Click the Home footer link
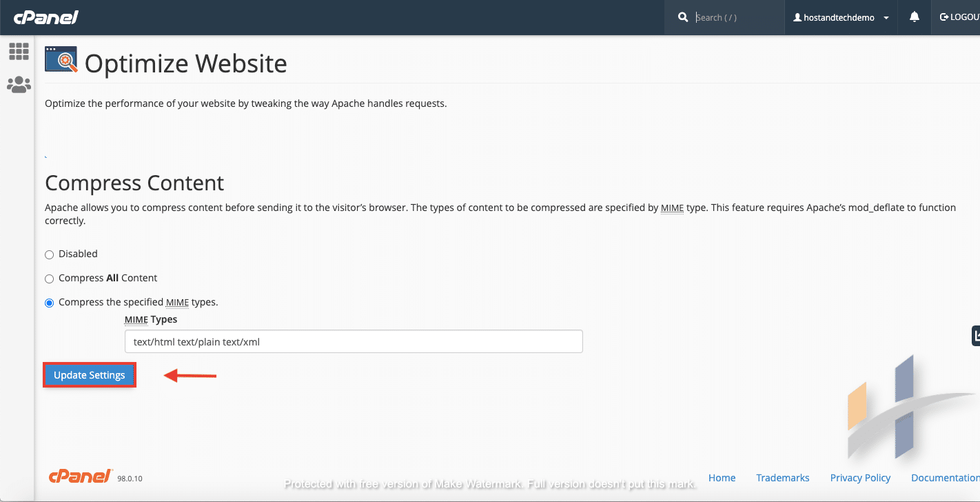980x502 pixels. 722,477
